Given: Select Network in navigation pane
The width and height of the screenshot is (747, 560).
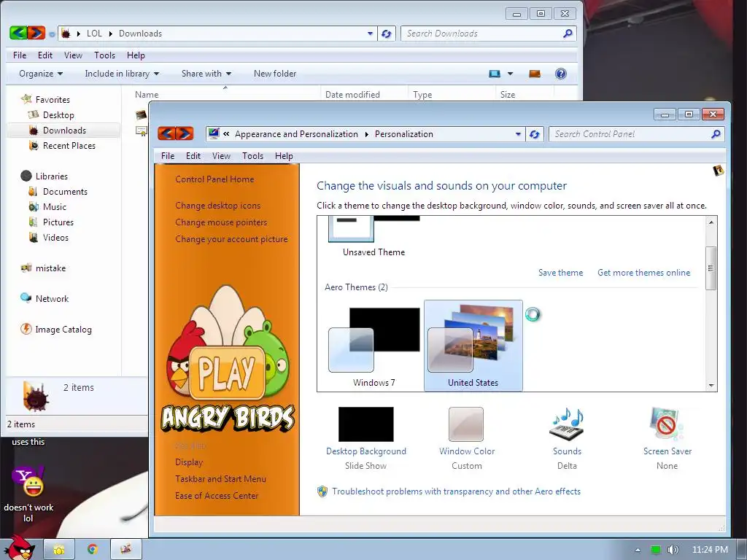Looking at the screenshot, I should click(52, 298).
